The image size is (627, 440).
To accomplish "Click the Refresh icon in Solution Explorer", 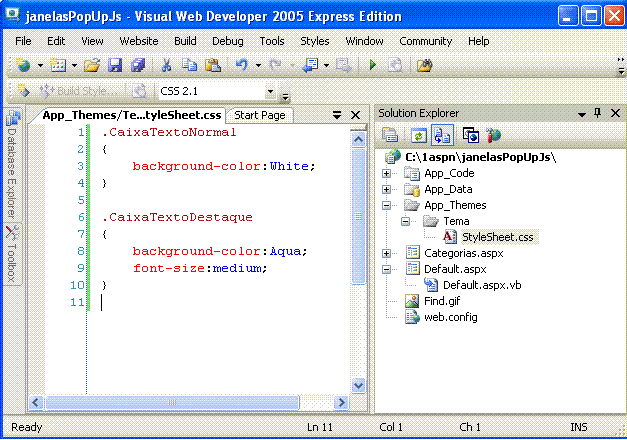I will coord(419,135).
